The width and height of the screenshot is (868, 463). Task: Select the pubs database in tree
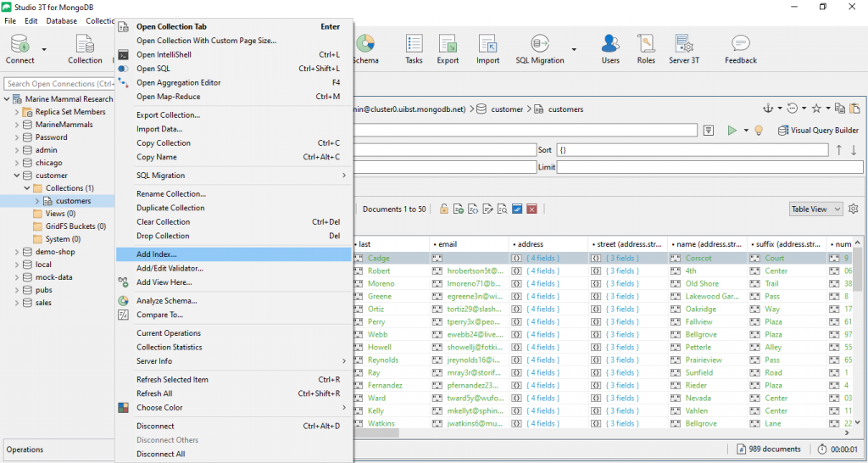[44, 290]
